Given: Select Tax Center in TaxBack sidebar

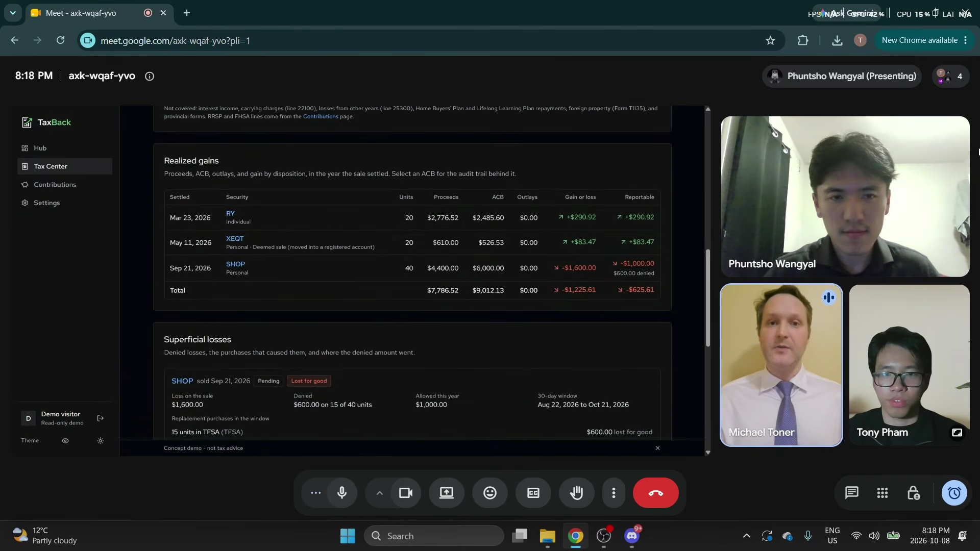Looking at the screenshot, I should (x=65, y=166).
